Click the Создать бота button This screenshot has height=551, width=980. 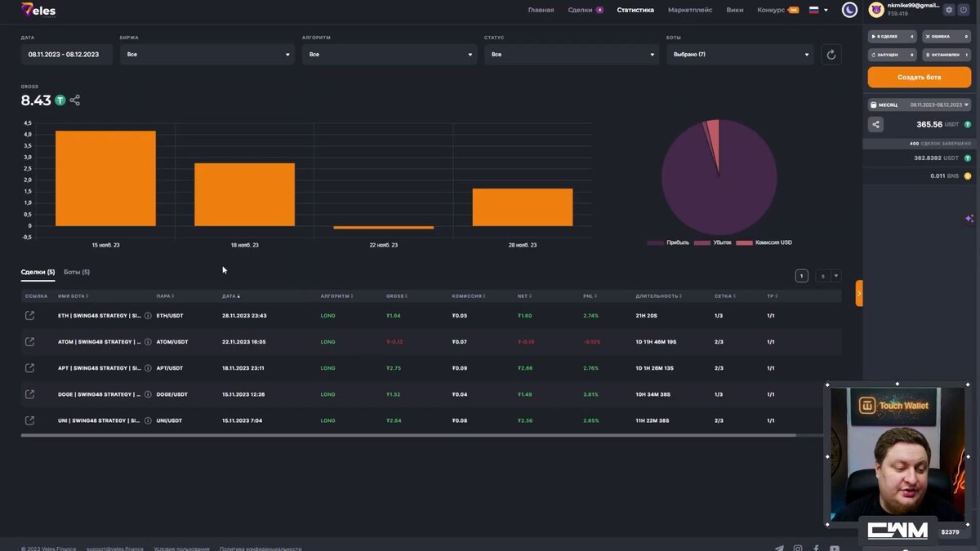[920, 77]
